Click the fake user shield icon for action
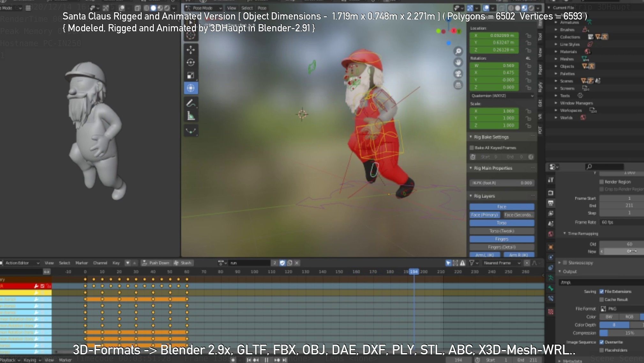Viewport: 644px width, 363px height. click(x=282, y=263)
